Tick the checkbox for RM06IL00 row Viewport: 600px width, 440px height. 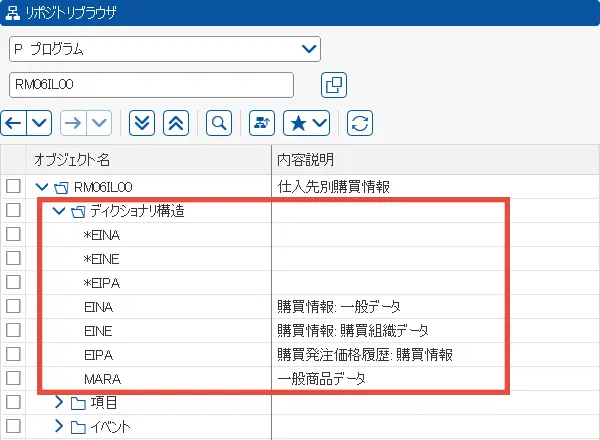pyautogui.click(x=13, y=186)
